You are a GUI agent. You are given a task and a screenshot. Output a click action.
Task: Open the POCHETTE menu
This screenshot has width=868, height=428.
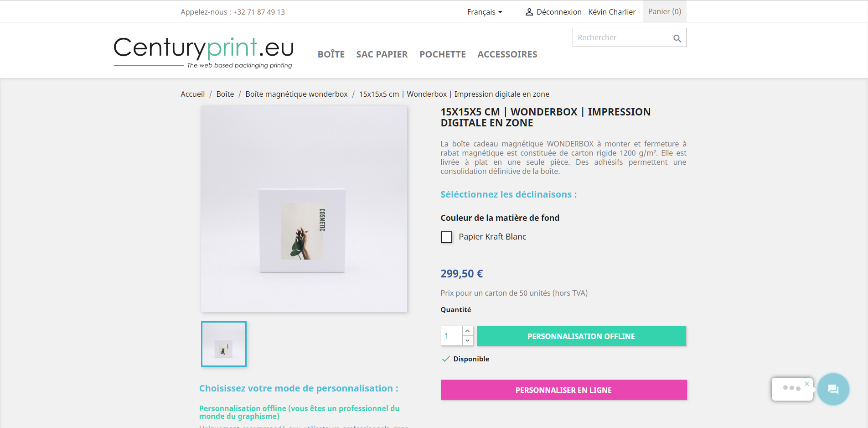[443, 54]
